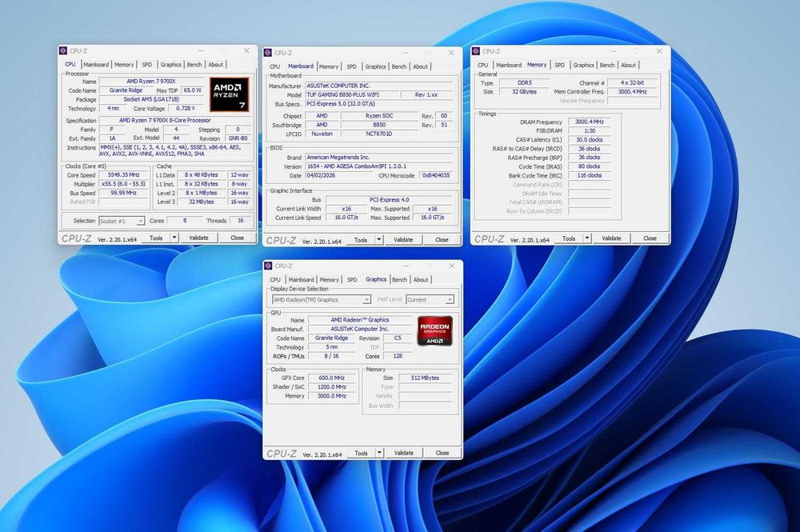Screen dimensions: 800x532
Task: Click Validate in the CPU window
Action: [x=198, y=238]
